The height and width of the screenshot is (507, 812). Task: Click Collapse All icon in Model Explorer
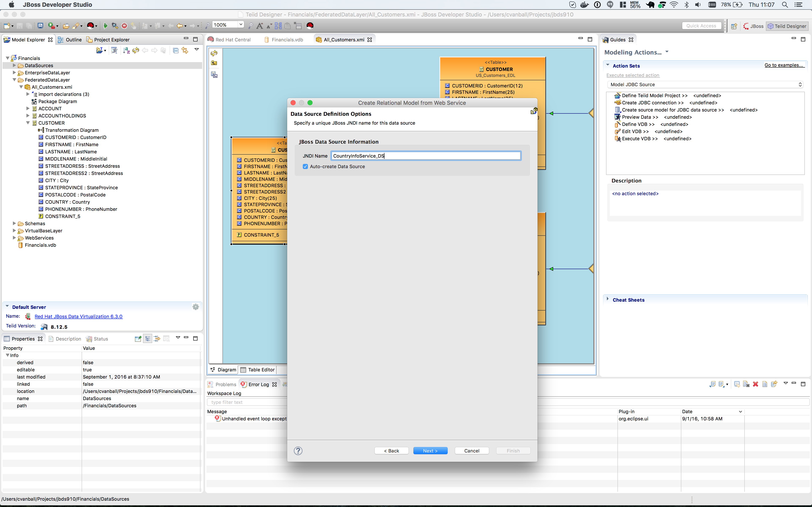tap(176, 50)
